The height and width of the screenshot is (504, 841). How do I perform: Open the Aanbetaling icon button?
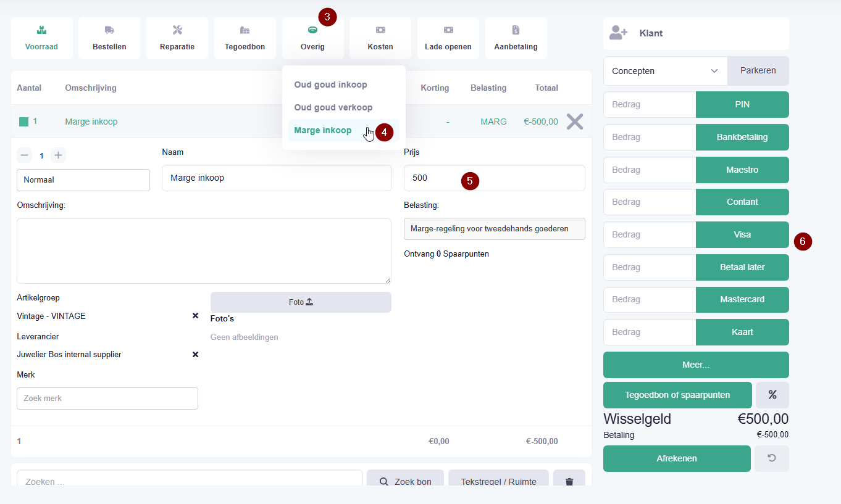[x=516, y=30]
